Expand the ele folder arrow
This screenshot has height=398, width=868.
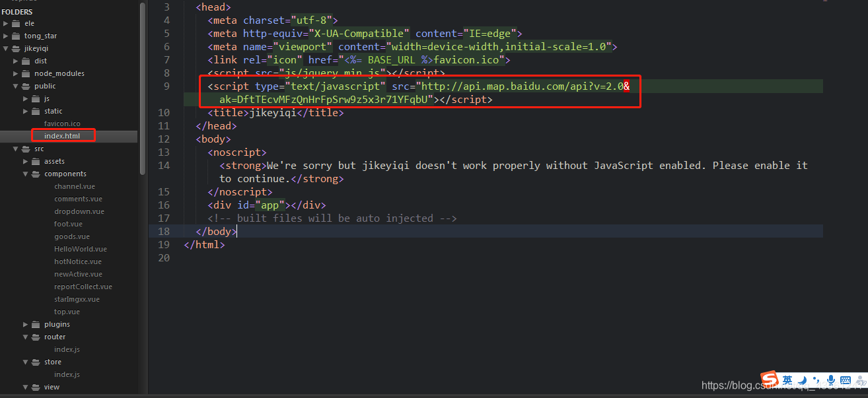6,23
